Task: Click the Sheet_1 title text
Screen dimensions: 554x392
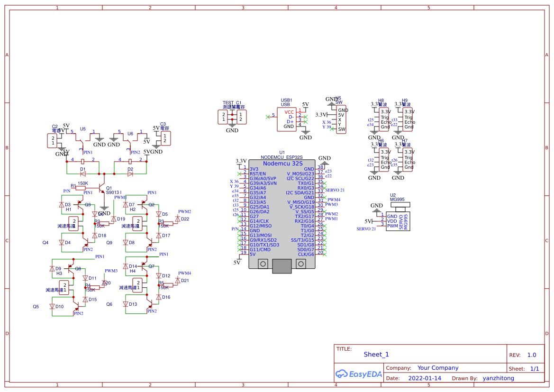Action: [x=376, y=354]
